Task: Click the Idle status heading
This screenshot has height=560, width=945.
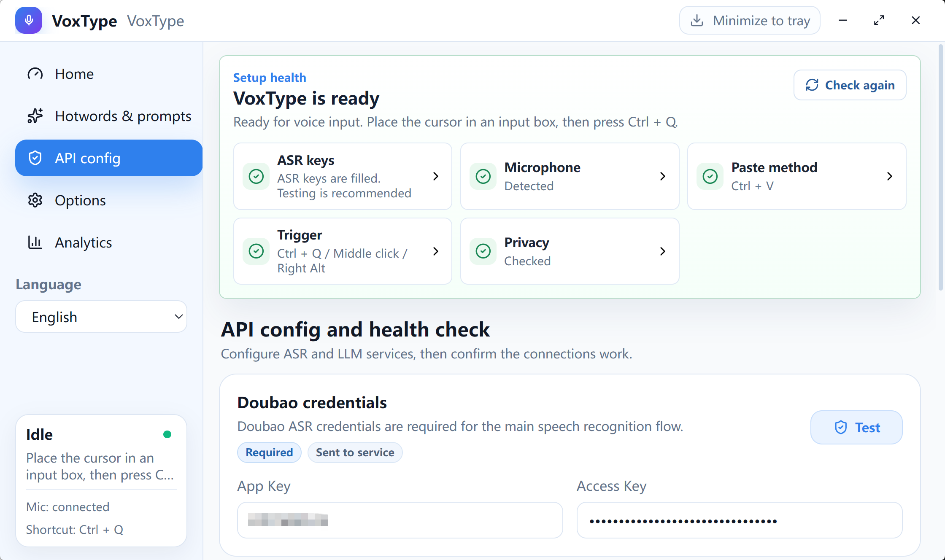Action: pos(39,434)
